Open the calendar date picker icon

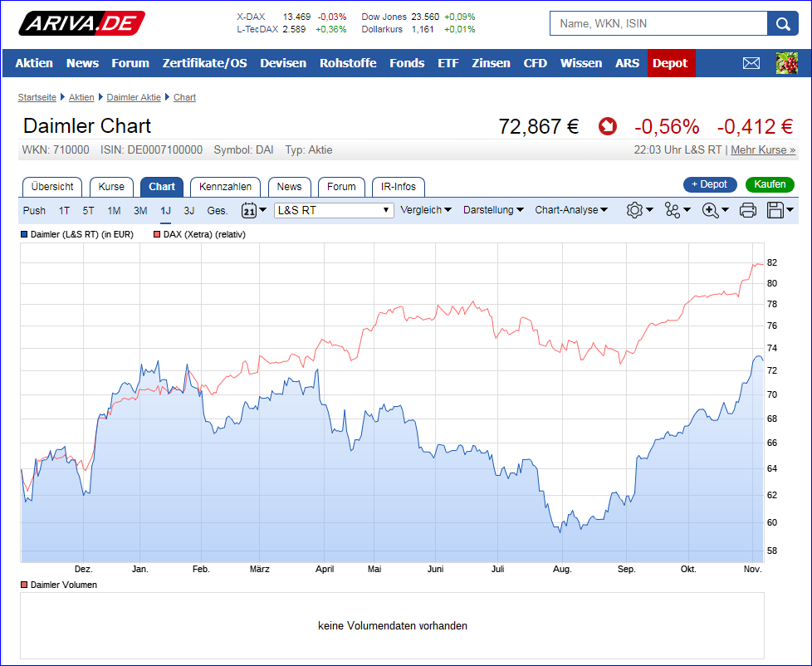(249, 210)
